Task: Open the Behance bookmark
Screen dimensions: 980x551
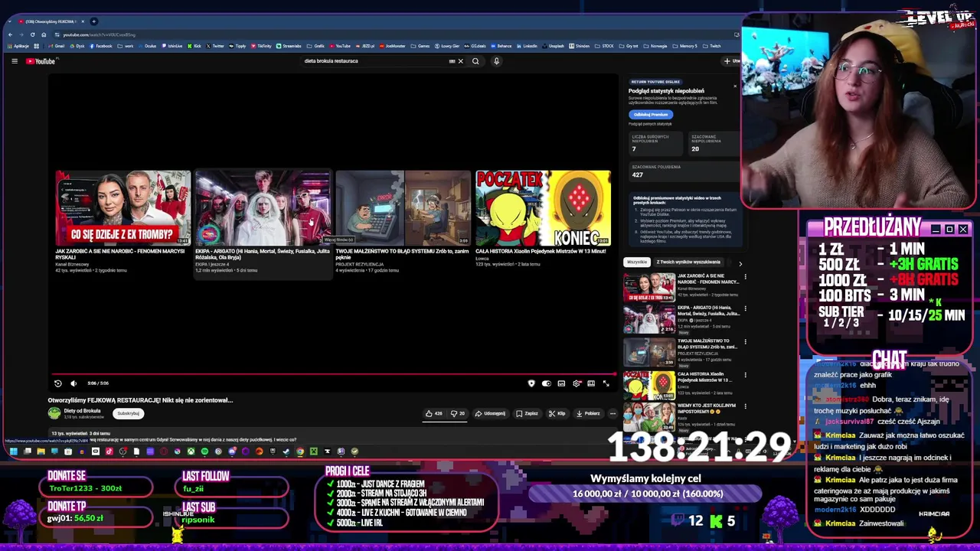Action: click(501, 46)
